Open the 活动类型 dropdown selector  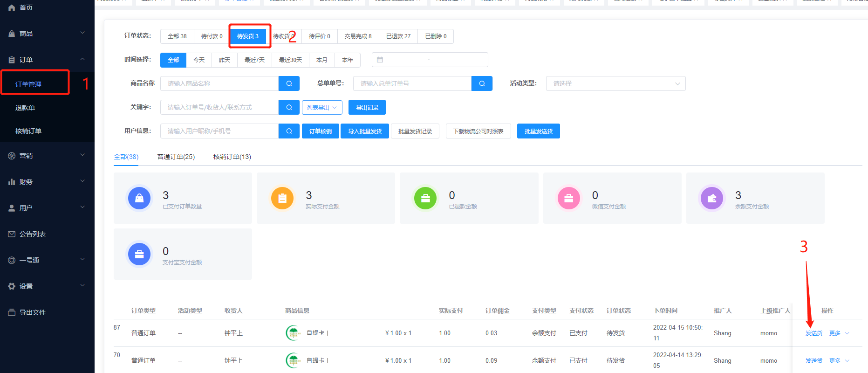pyautogui.click(x=615, y=83)
